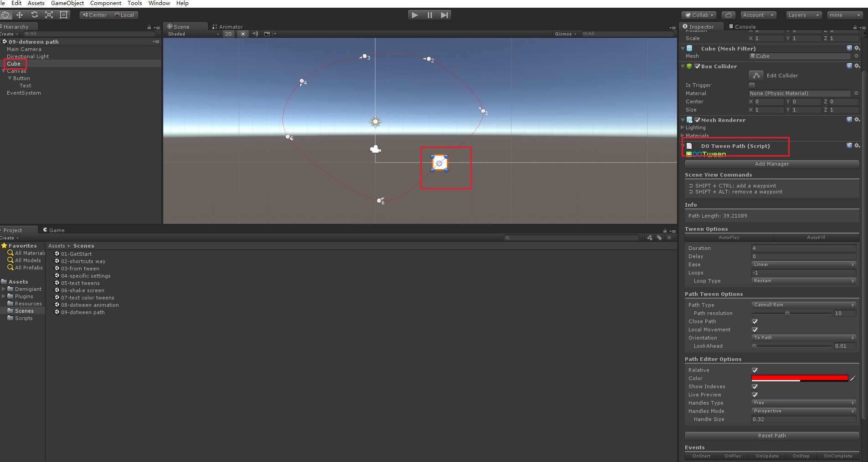Open Component menu
The height and width of the screenshot is (462, 868).
click(106, 3)
